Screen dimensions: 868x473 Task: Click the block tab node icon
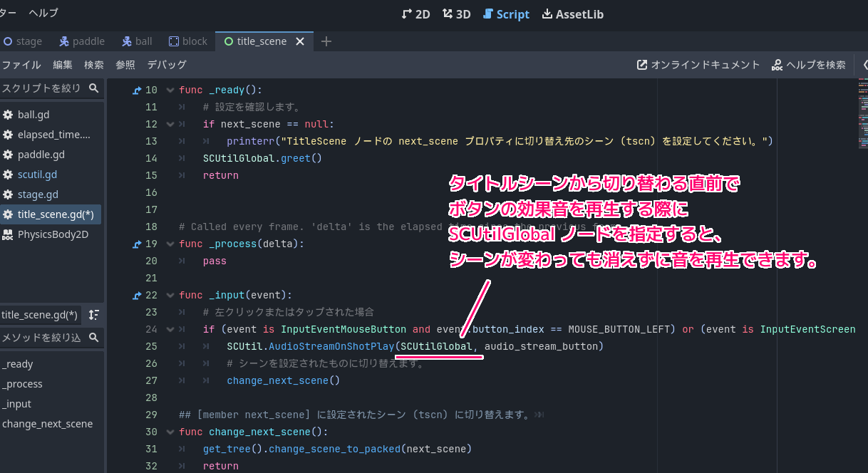[x=173, y=41]
